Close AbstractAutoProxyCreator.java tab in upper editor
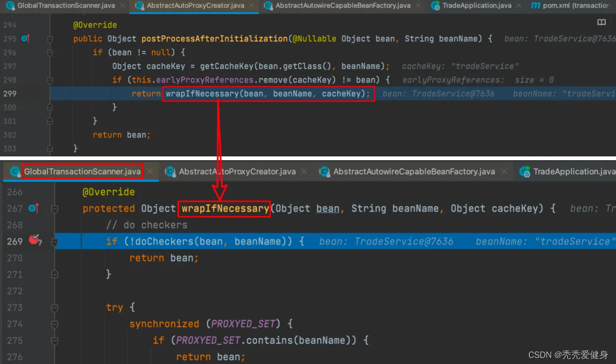The image size is (616, 364). coord(252,6)
